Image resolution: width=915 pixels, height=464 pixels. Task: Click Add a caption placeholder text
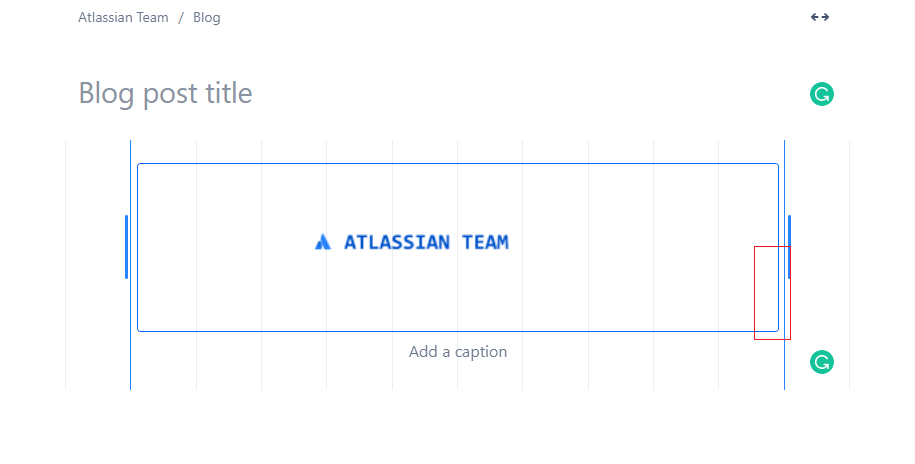click(x=458, y=351)
